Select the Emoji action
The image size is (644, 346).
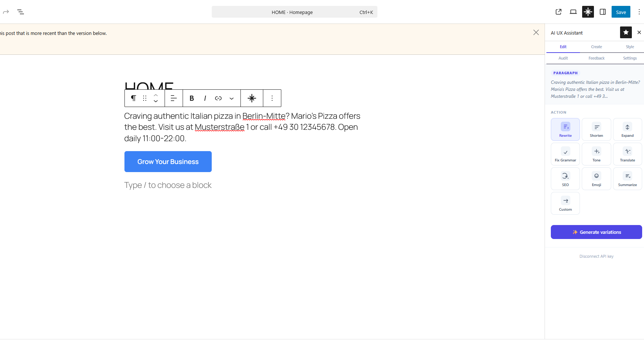point(596,179)
